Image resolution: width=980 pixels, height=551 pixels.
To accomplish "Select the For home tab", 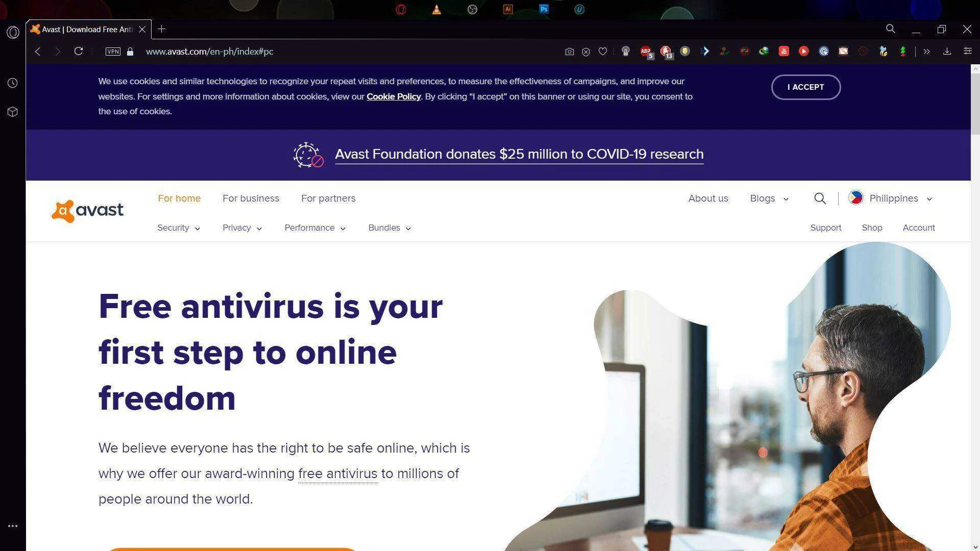I will 179,198.
